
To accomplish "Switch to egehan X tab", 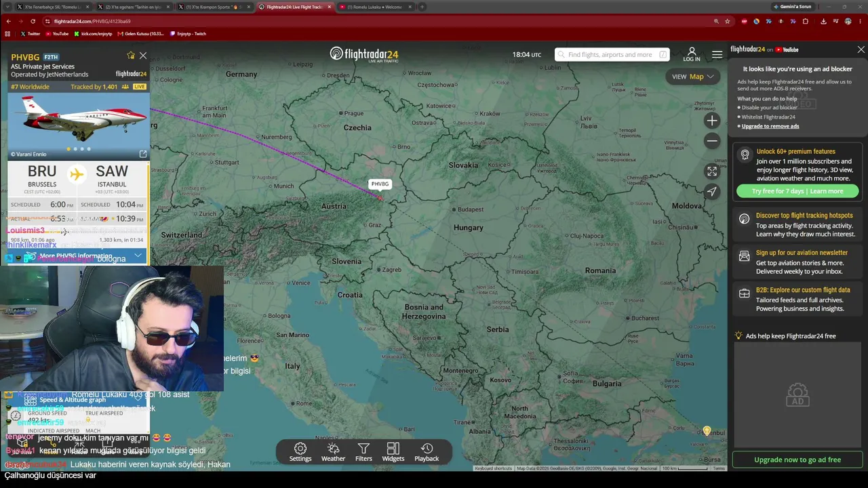I will point(132,7).
